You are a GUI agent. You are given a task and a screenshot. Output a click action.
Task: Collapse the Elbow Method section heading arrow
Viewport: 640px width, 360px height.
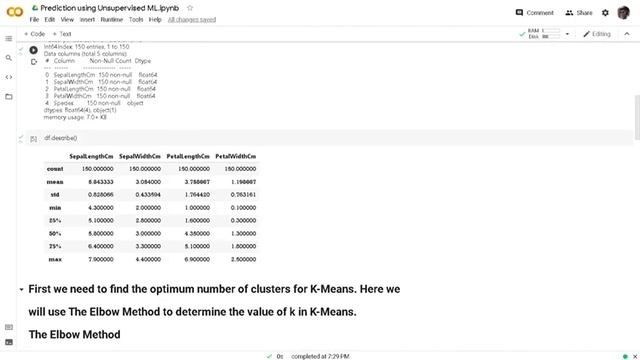(x=21, y=289)
